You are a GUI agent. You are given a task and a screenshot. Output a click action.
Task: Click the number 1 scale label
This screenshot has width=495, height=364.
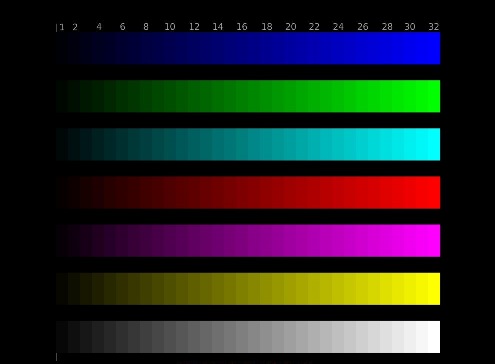click(62, 27)
